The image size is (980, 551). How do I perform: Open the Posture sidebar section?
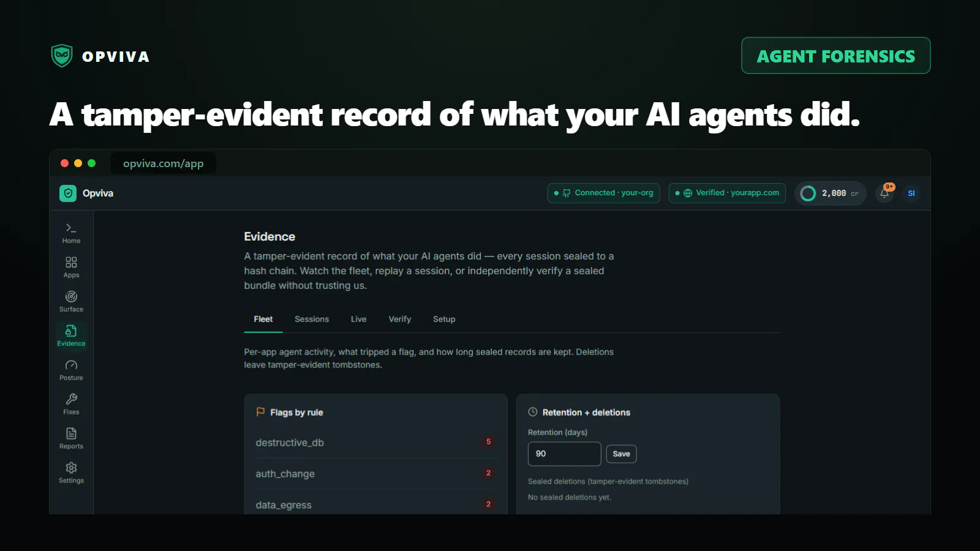pos(71,370)
